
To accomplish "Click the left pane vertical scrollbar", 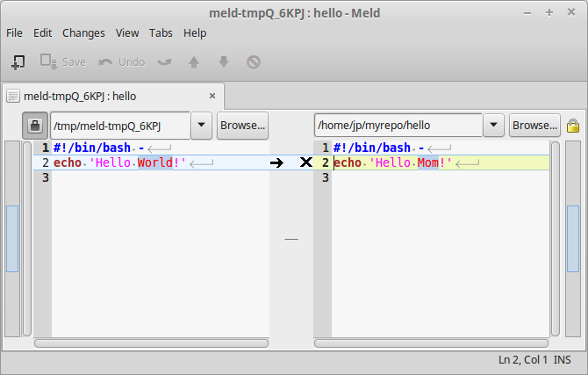I will click(27, 239).
